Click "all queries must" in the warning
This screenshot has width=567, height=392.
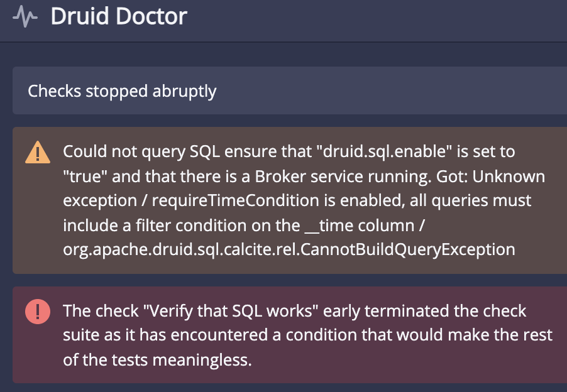[476, 200]
